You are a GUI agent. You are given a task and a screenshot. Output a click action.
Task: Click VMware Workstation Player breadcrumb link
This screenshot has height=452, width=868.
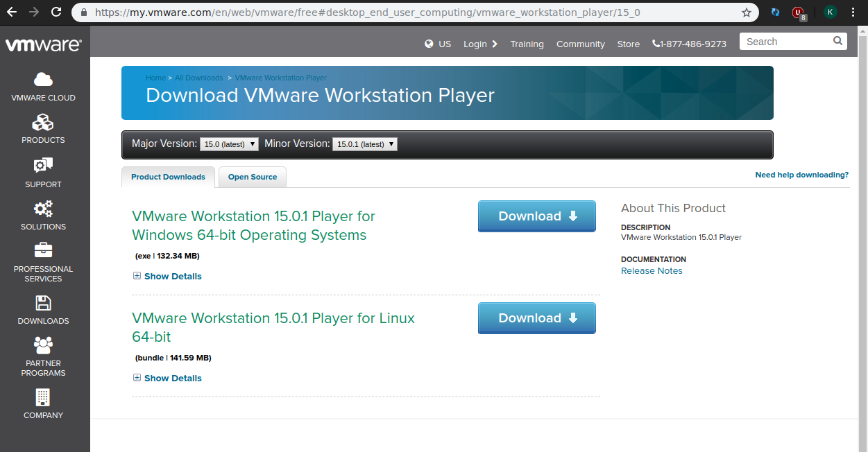pos(281,78)
